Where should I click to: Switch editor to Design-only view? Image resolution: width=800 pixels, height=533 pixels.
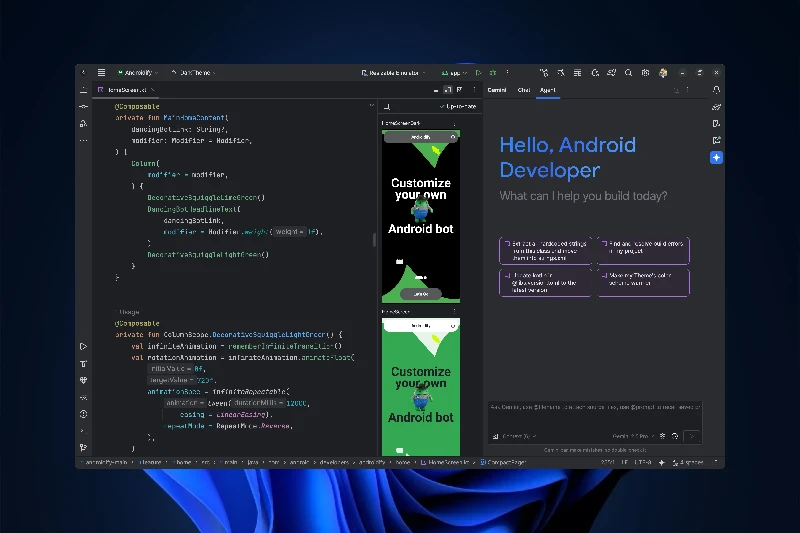pyautogui.click(x=460, y=90)
